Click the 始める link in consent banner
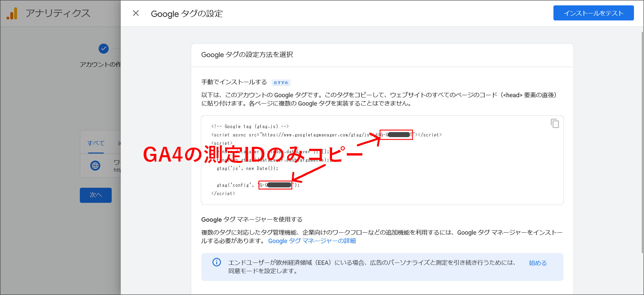644x295 pixels. tap(538, 263)
